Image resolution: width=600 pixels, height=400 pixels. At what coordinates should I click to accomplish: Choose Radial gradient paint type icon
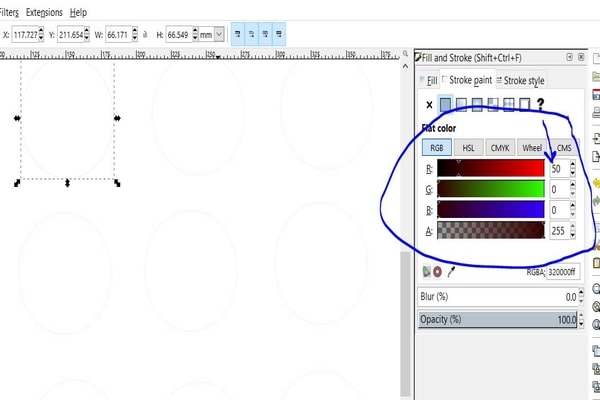click(x=477, y=104)
